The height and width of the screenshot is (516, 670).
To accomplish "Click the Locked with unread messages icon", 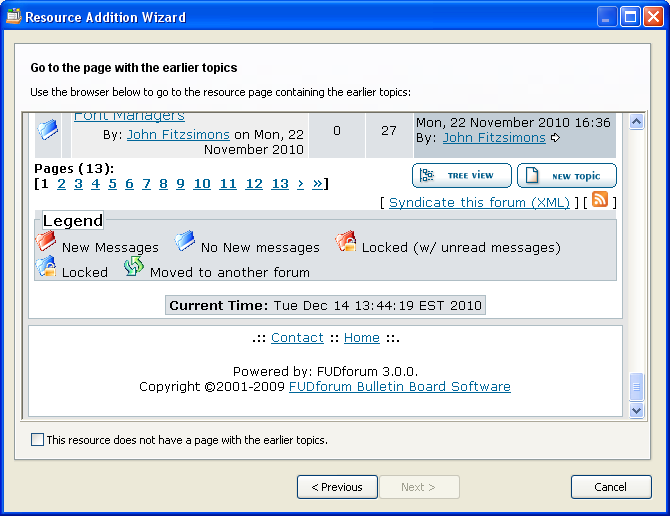I will [346, 242].
